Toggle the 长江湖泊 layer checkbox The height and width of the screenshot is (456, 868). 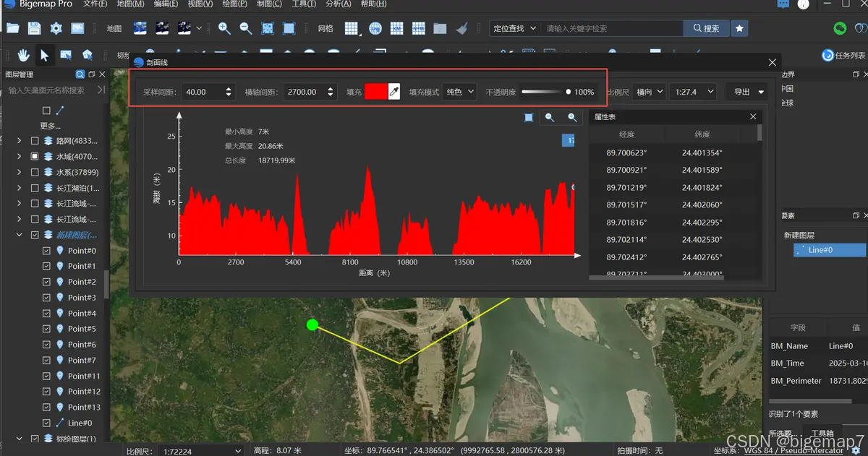click(35, 188)
